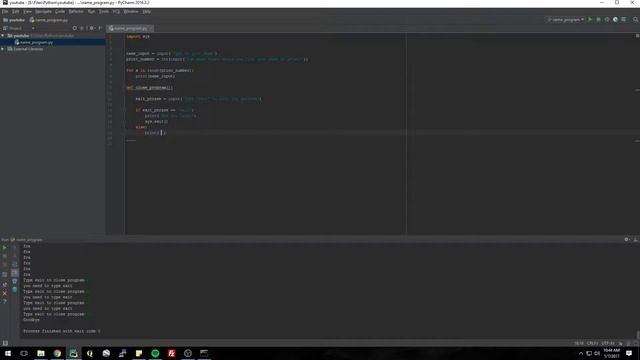Open the Help menu
The image size is (640, 360).
click(147, 12)
